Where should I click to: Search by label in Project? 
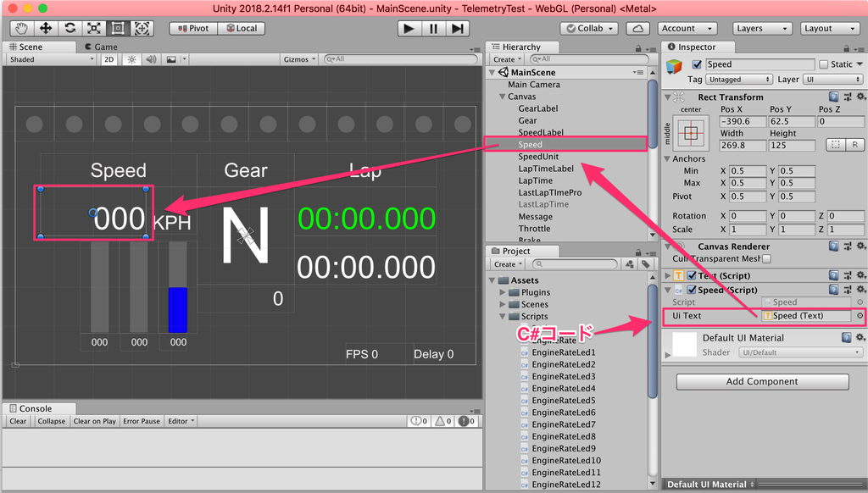point(645,264)
